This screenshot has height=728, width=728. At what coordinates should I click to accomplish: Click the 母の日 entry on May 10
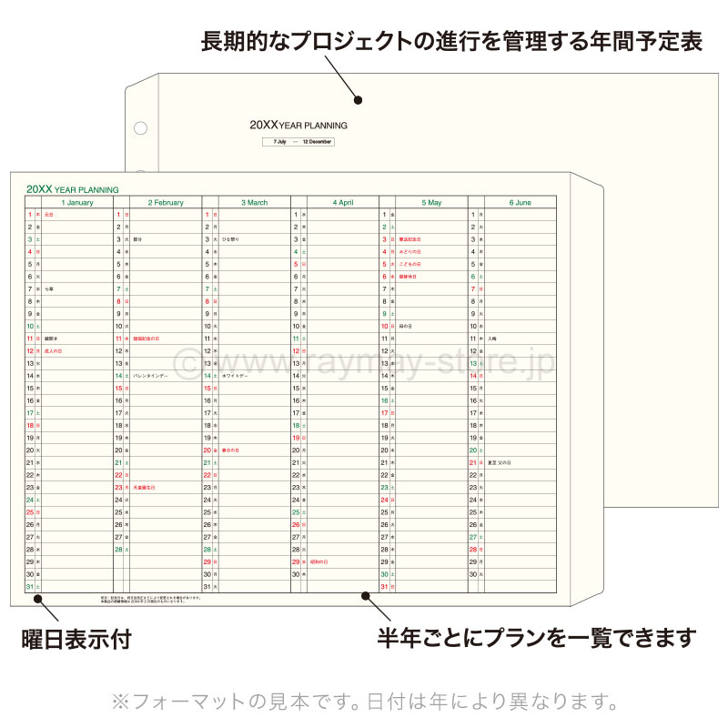click(x=404, y=326)
